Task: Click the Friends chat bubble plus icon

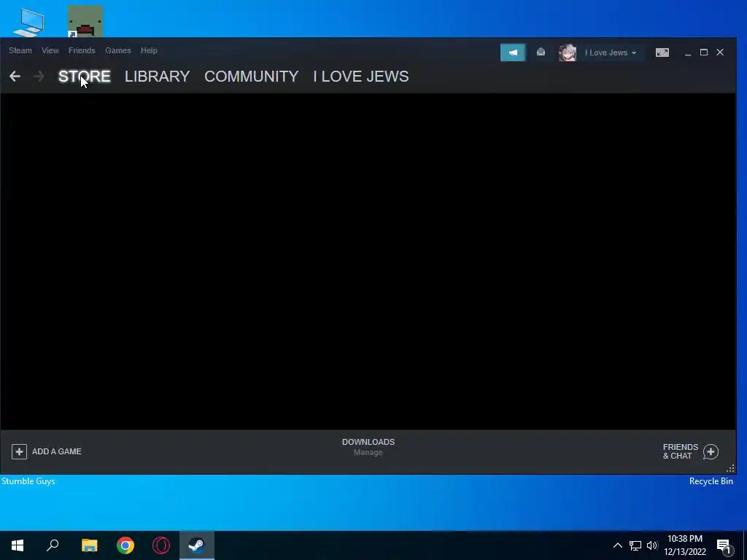Action: 711,452
